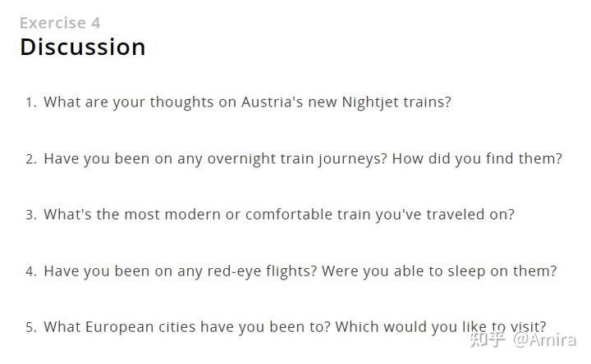Screen dimensions: 591x364
Task: Click the Exercise 4 label
Action: coord(60,23)
